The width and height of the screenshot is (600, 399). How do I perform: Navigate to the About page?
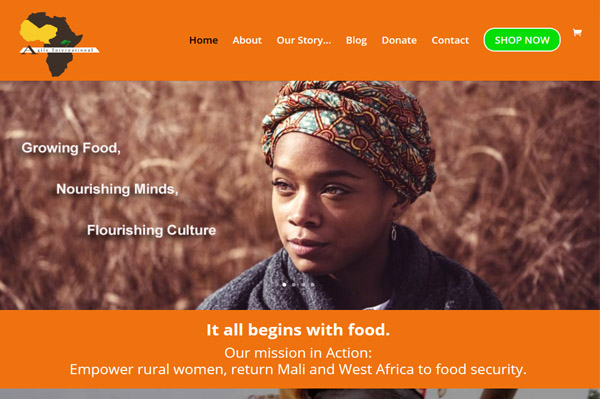pos(247,40)
